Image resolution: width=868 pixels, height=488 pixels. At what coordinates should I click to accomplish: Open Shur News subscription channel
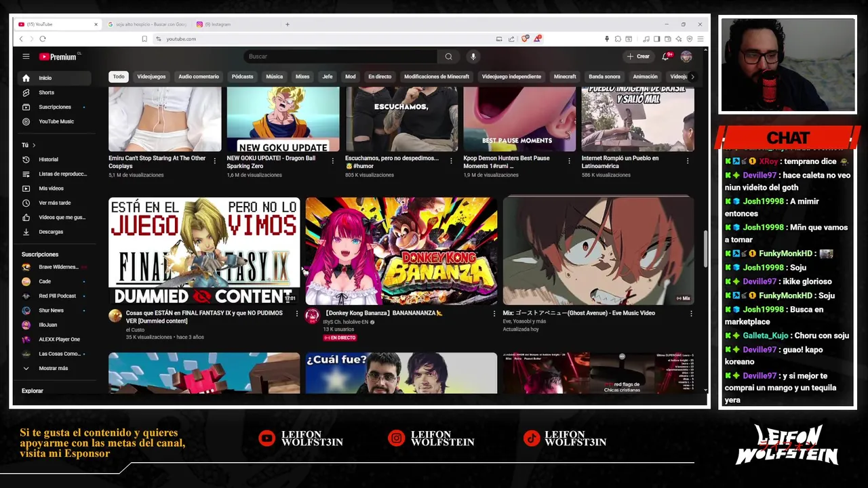coord(54,310)
